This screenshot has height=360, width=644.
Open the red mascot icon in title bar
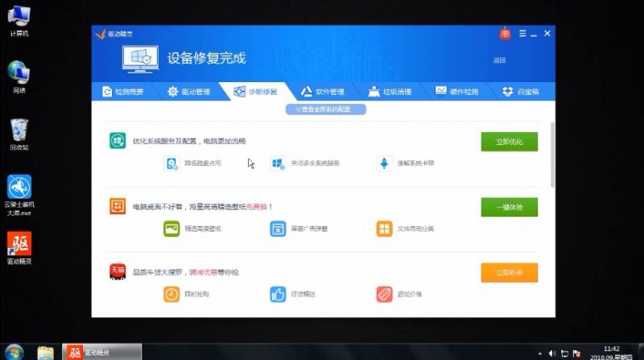click(x=506, y=34)
